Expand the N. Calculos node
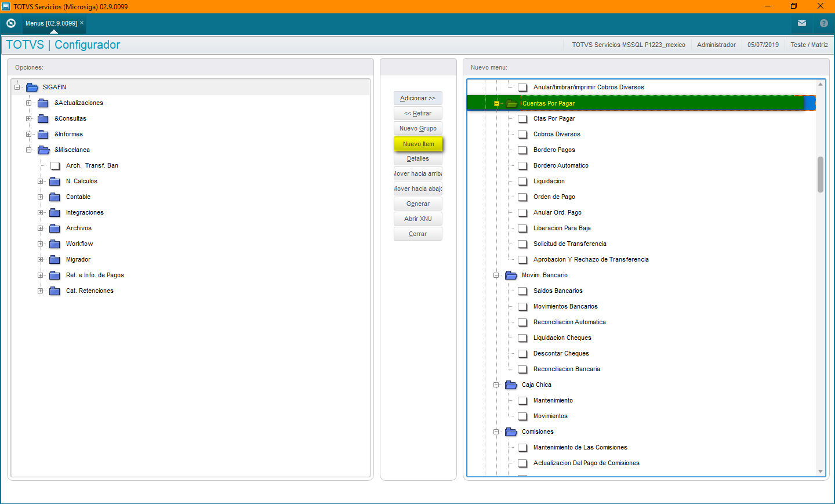Viewport: 835px width, 504px height. [x=40, y=181]
